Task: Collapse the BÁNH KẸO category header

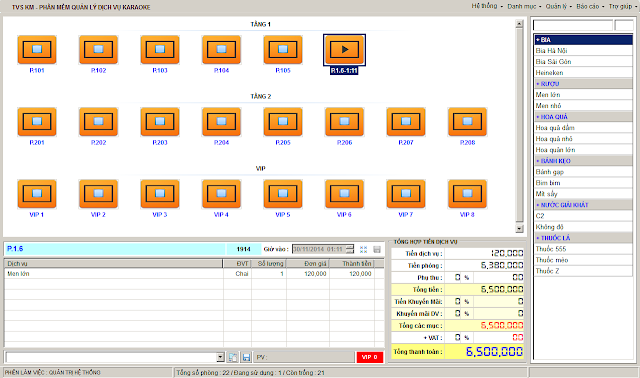Action: click(x=583, y=161)
